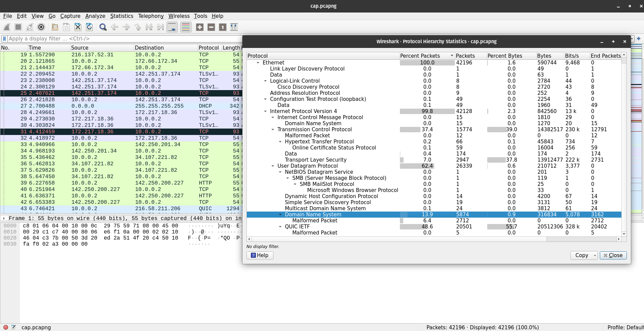Toggle packet list colorization

(186, 27)
